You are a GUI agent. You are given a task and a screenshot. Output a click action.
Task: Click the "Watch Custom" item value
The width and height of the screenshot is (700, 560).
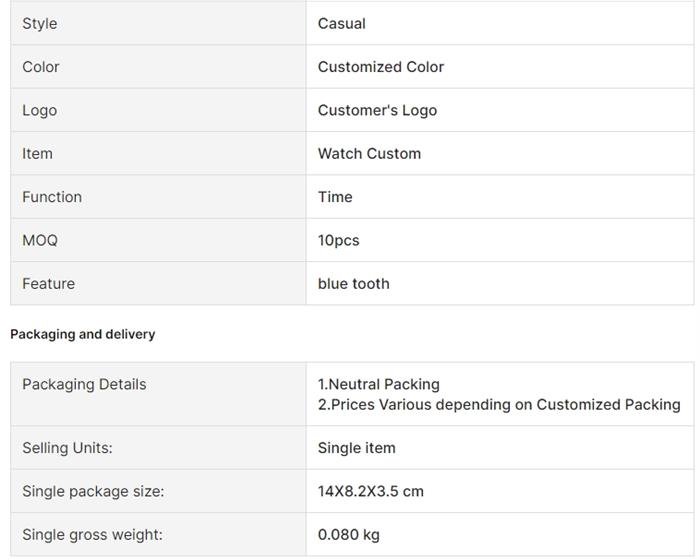pos(369,154)
